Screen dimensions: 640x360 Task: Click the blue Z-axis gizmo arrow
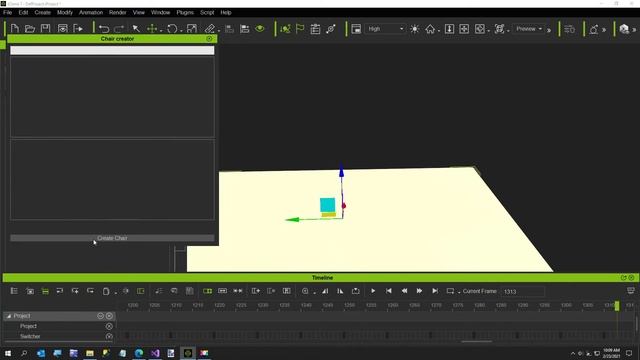pyautogui.click(x=341, y=169)
